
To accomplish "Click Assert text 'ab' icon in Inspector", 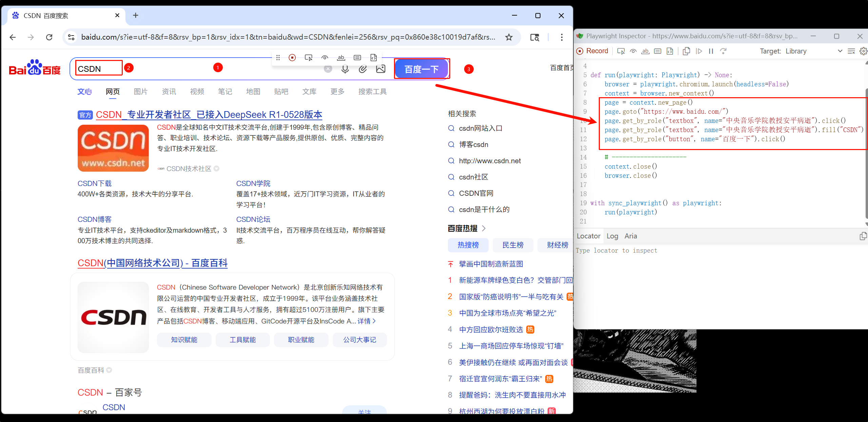I will click(645, 51).
